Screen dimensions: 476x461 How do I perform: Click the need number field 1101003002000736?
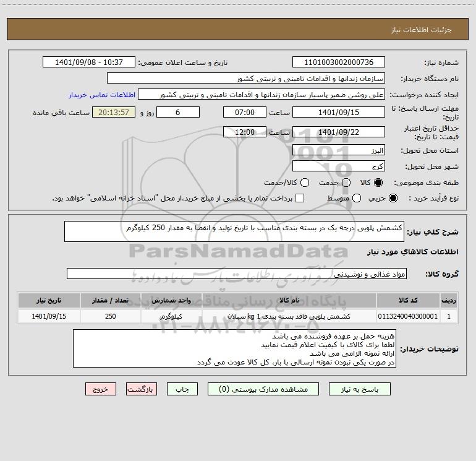[x=339, y=62]
